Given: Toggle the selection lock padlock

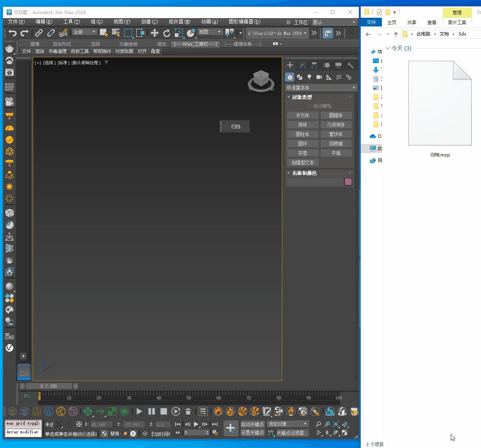Looking at the screenshot, I should tap(69, 424).
